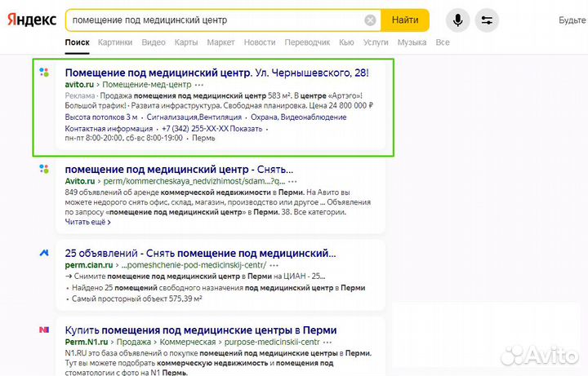The width and height of the screenshot is (588, 376).
Task: Click the N1 favicon icon
Action: (x=44, y=330)
